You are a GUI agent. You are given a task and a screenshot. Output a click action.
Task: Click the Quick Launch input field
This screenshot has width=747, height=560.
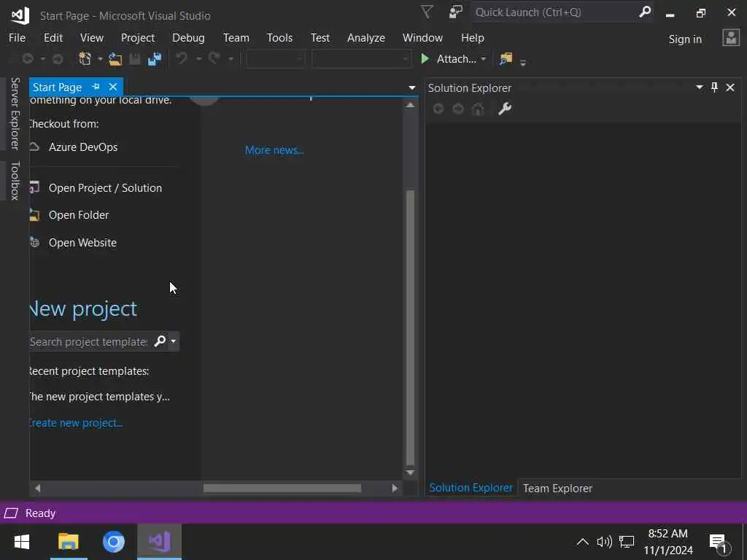coord(555,12)
